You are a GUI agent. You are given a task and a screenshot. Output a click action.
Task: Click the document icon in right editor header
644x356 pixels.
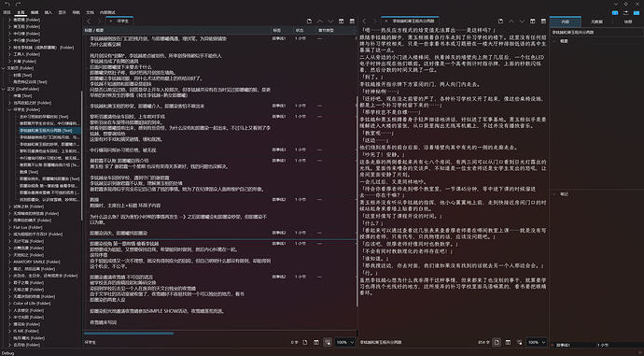tap(500, 21)
